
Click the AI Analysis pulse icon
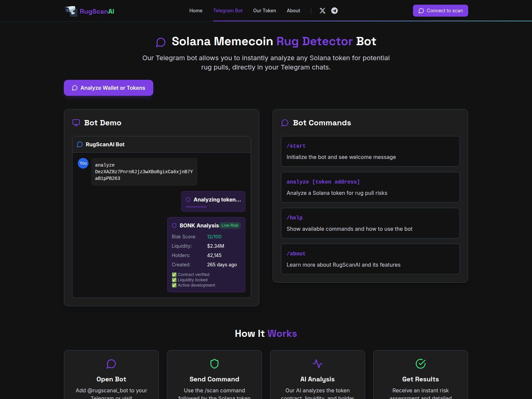click(x=318, y=364)
